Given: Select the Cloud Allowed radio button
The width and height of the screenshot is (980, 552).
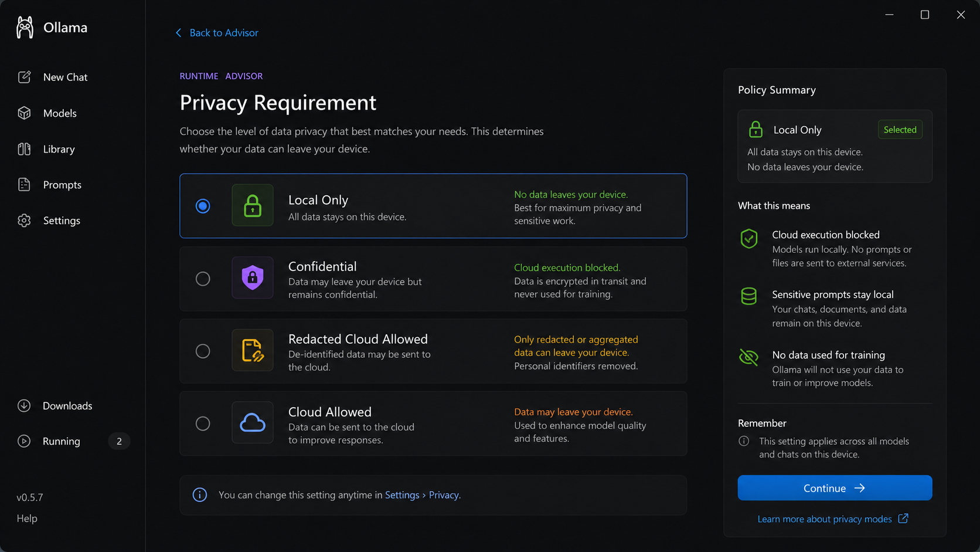Looking at the screenshot, I should click(x=203, y=424).
